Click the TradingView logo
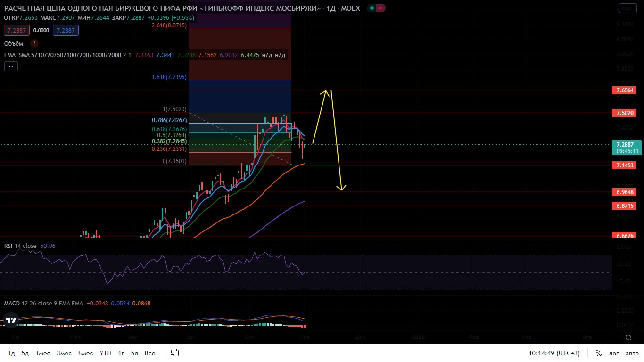This screenshot has height=362, width=644. 11,321
